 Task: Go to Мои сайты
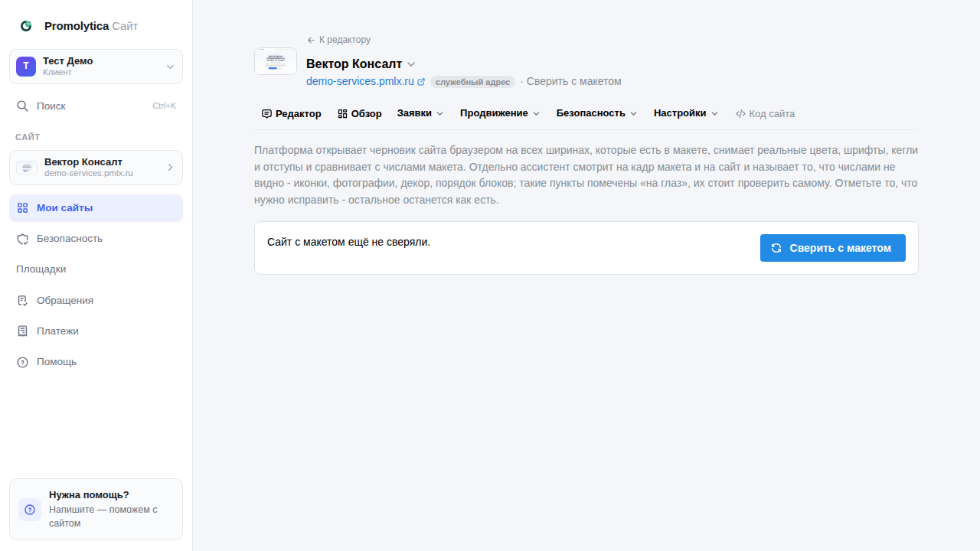pos(96,208)
